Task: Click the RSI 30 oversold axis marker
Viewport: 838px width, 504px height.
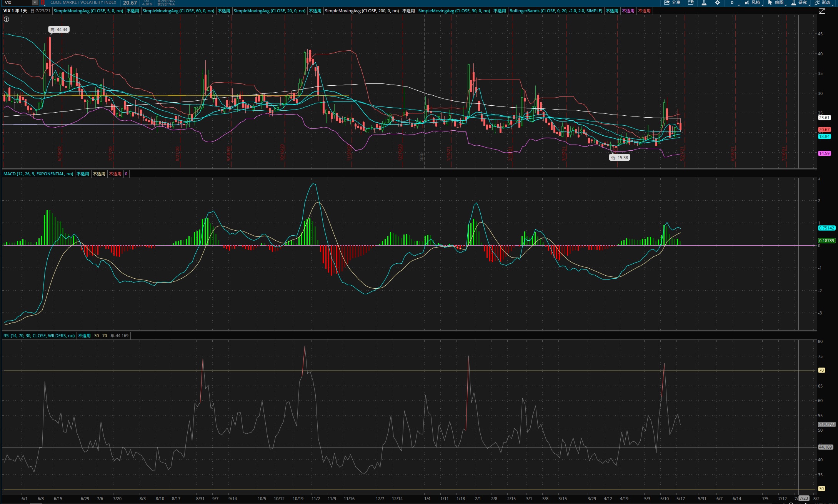Action: point(821,489)
